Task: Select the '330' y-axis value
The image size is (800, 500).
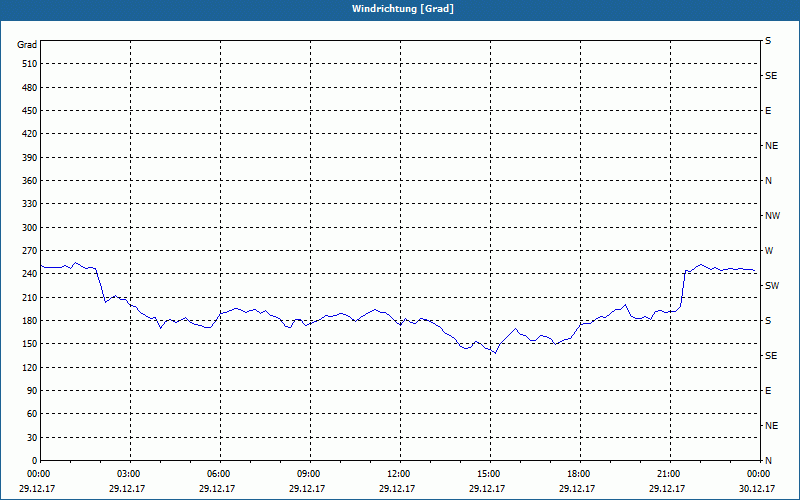Action: point(30,204)
